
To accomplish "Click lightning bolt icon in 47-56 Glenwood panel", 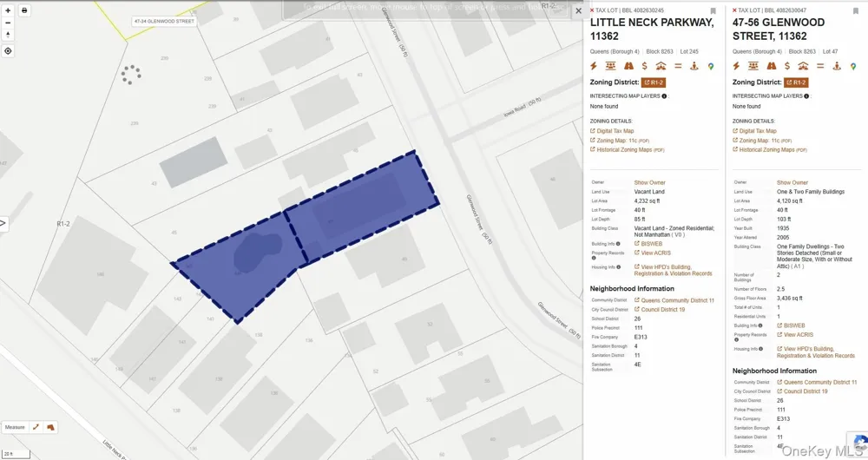I will coord(736,66).
